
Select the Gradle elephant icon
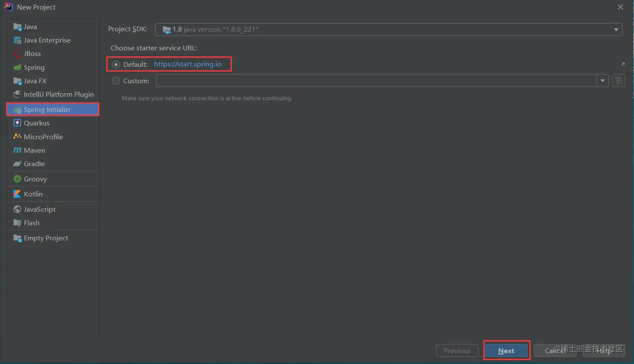point(17,164)
